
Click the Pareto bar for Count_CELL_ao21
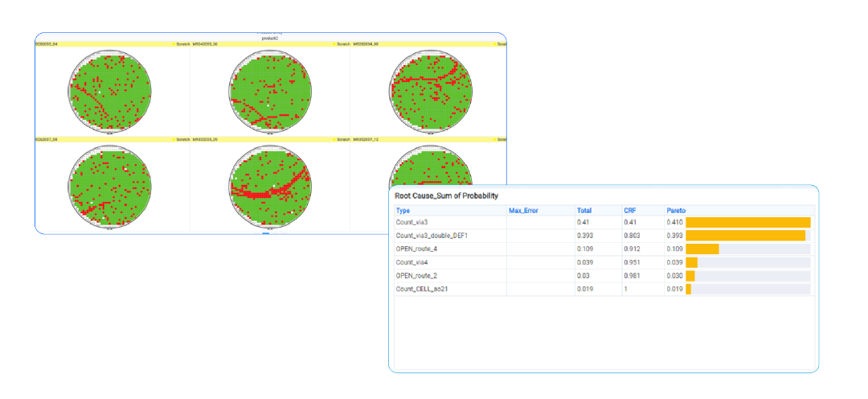[x=688, y=290]
